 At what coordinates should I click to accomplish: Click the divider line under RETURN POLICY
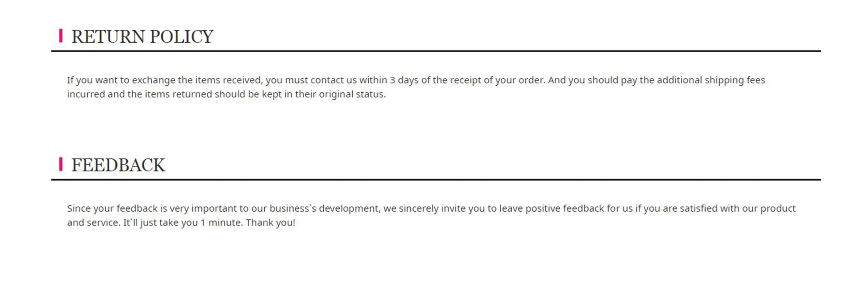point(436,51)
